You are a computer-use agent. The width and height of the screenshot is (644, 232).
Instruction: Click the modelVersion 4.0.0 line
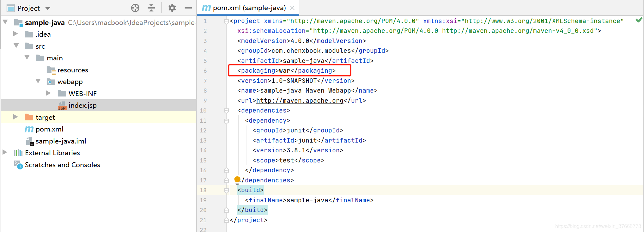301,41
